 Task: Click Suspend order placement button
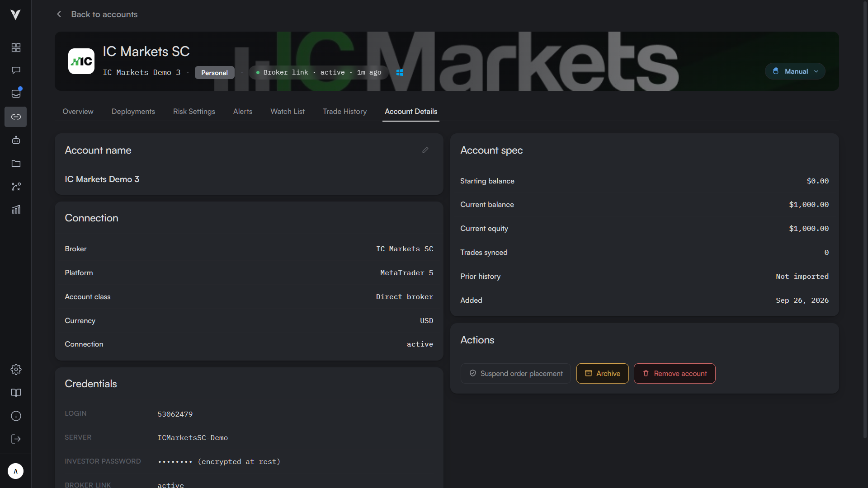click(516, 374)
